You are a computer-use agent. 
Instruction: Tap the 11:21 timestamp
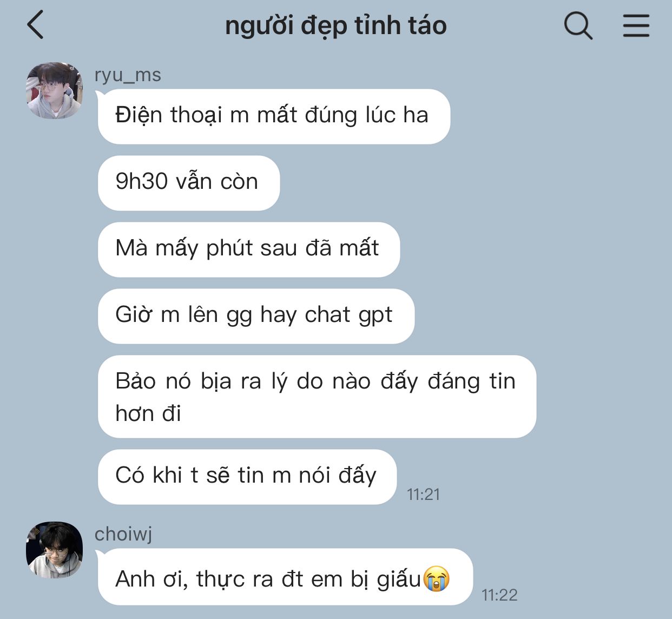point(423,495)
